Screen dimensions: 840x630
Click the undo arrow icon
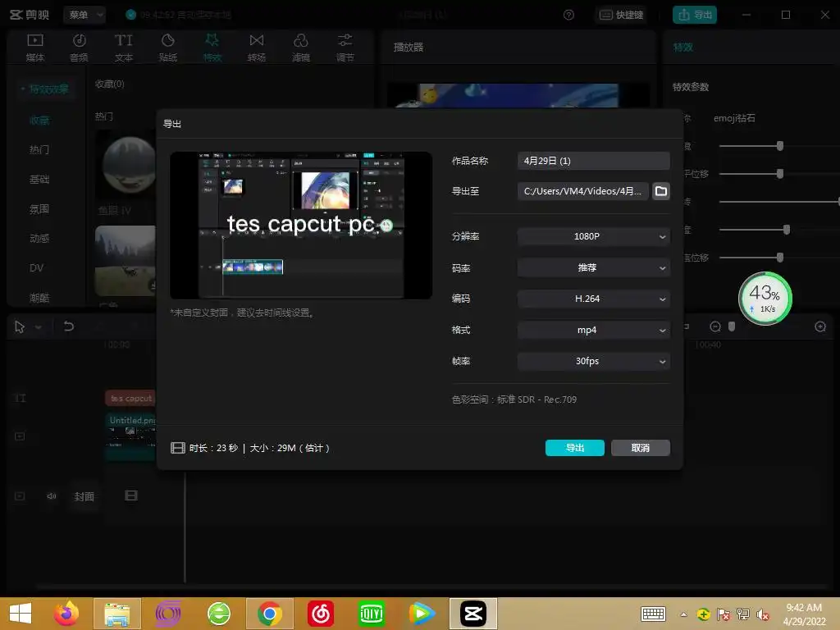pos(69,326)
